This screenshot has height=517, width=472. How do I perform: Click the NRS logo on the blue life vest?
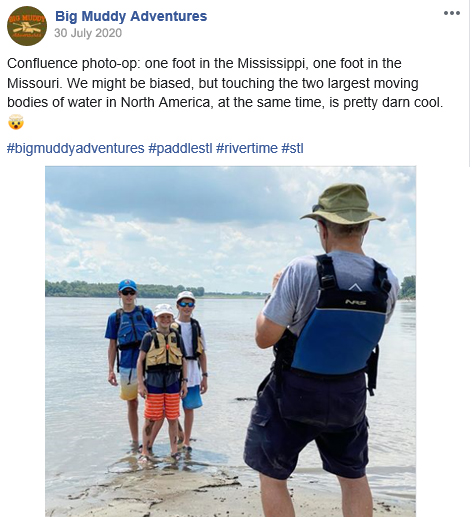[x=355, y=302]
